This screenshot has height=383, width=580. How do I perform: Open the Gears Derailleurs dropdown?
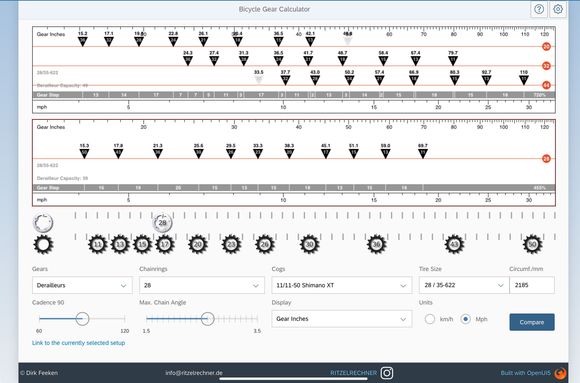82,285
